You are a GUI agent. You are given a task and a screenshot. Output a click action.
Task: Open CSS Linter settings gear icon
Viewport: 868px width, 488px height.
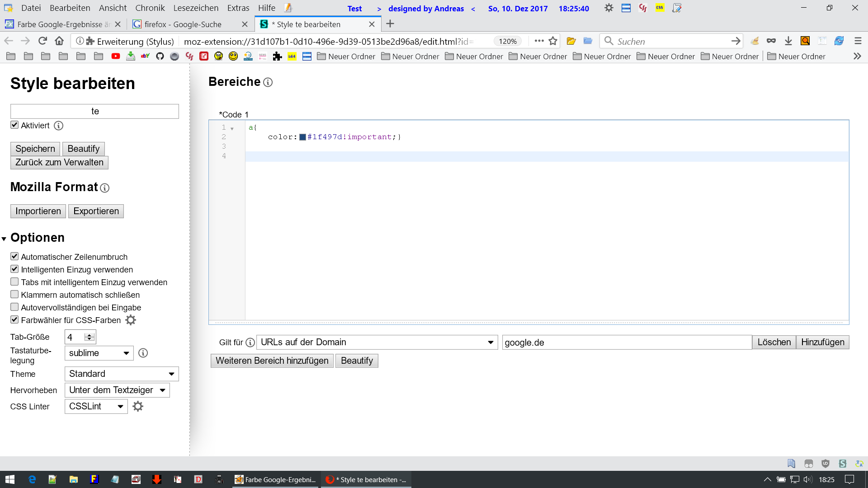[x=138, y=406]
